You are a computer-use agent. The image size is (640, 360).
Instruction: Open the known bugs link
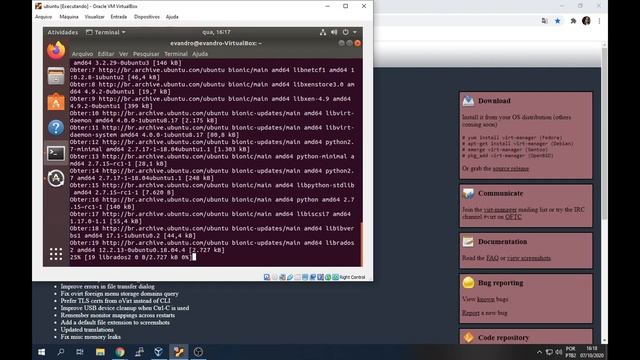[486, 299]
